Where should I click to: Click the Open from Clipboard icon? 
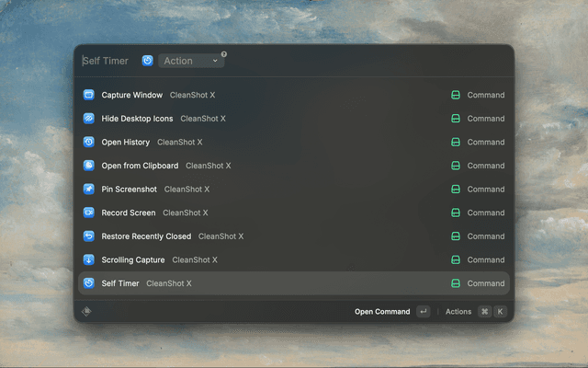point(89,166)
